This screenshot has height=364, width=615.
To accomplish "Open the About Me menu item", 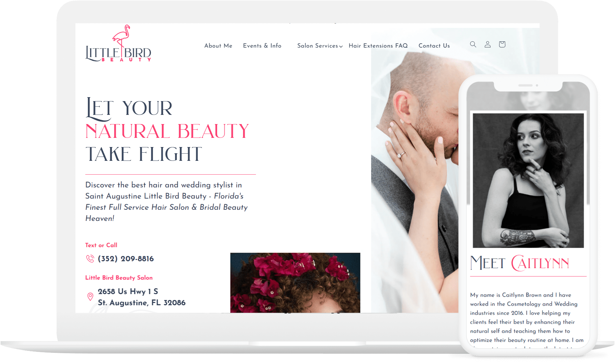I will pos(218,46).
